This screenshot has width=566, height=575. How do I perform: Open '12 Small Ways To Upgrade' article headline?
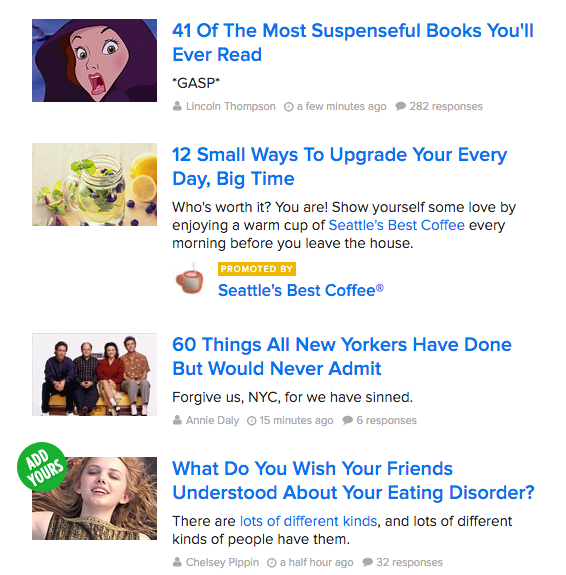(339, 166)
